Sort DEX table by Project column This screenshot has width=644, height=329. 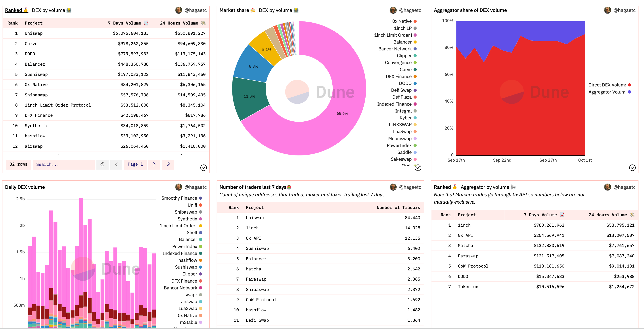click(x=33, y=23)
